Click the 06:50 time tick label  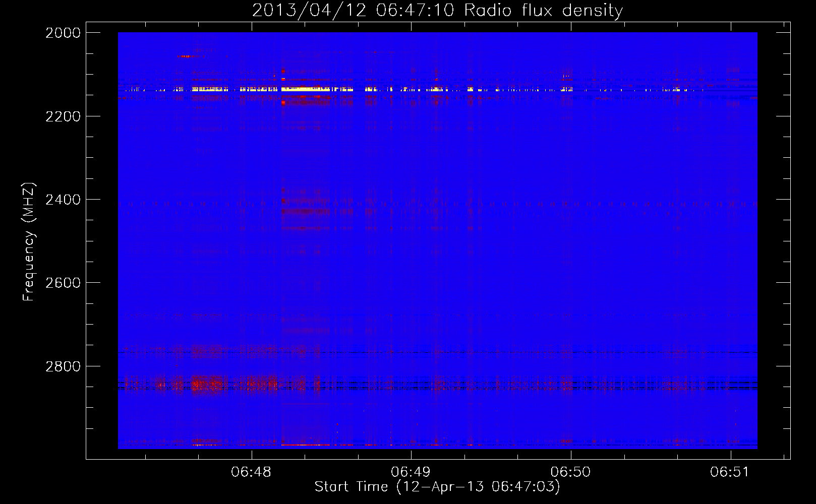click(x=570, y=472)
